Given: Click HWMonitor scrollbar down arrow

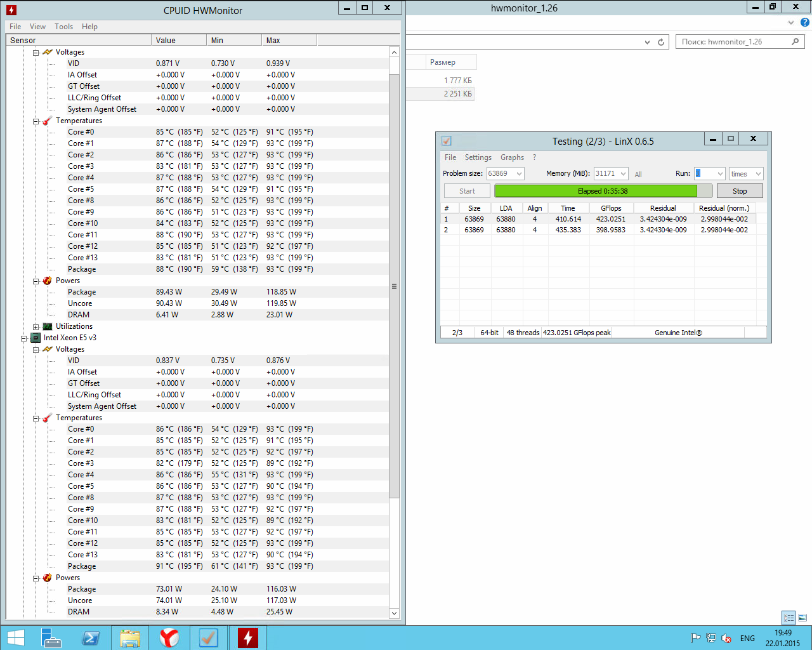Looking at the screenshot, I should tap(394, 613).
